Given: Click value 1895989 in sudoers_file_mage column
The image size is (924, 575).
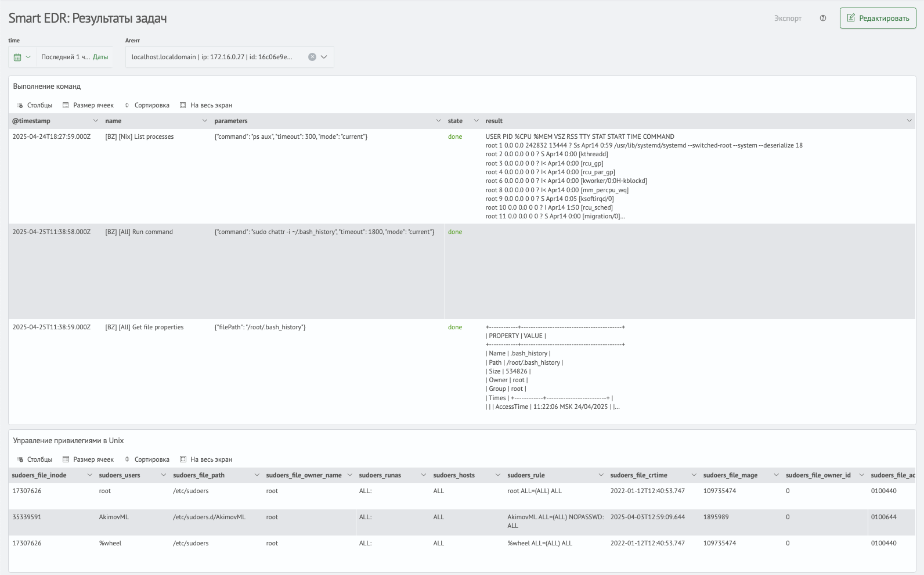Looking at the screenshot, I should point(716,517).
